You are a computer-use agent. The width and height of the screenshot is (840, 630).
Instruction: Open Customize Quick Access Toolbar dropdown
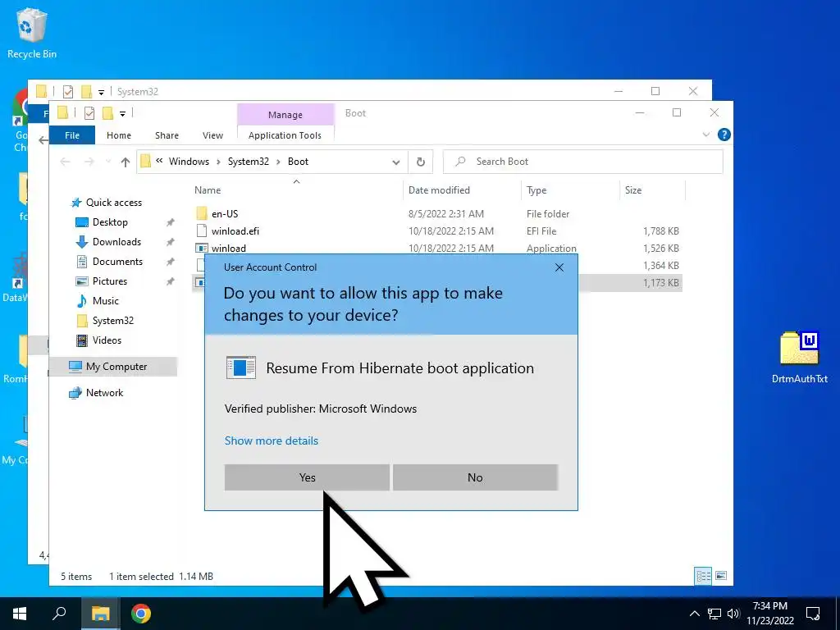click(x=123, y=113)
